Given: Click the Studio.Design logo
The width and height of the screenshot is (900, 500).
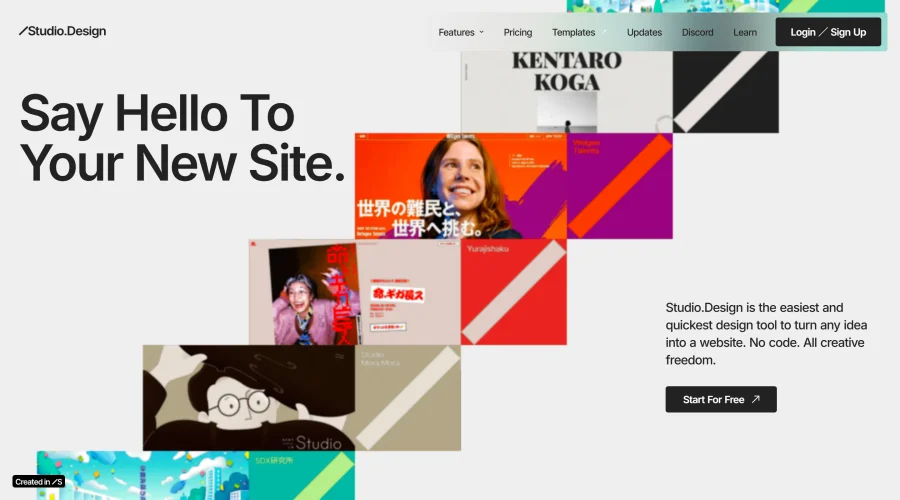Looking at the screenshot, I should tap(62, 31).
